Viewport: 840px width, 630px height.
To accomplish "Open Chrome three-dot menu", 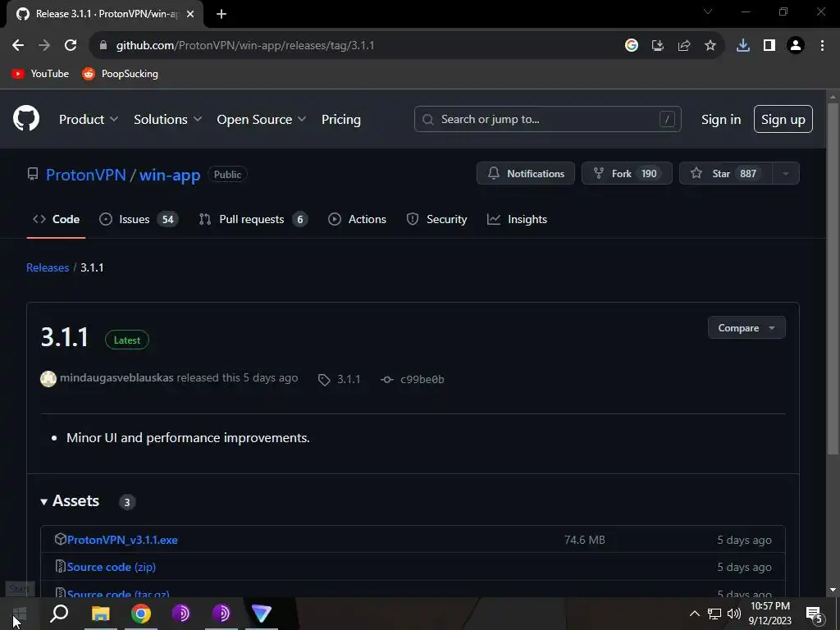I will click(822, 46).
